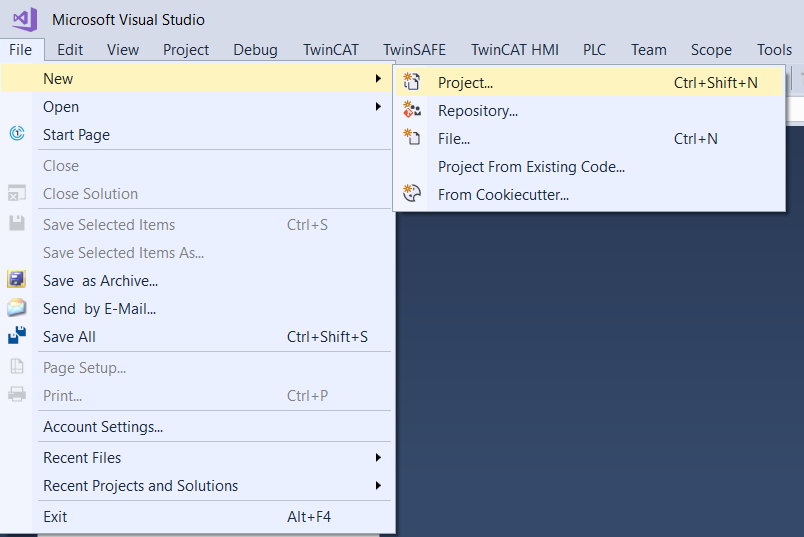Select Repository... in New submenu
This screenshot has height=537, width=804.
(x=589, y=110)
